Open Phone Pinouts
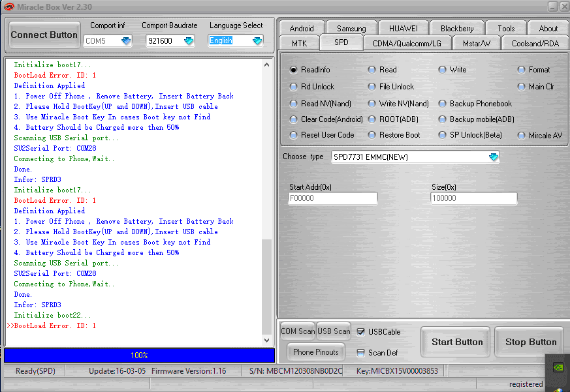Image resolution: width=570 pixels, height=392 pixels. [x=315, y=352]
